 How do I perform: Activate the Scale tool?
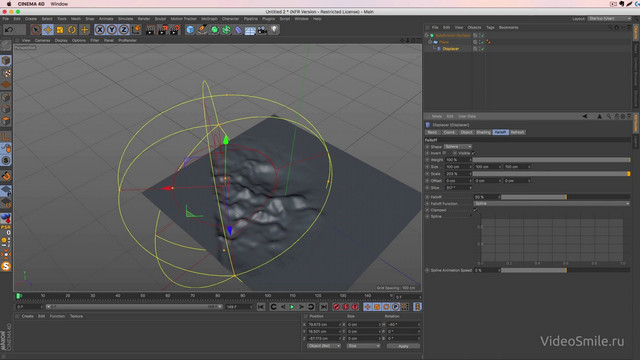(x=60, y=30)
